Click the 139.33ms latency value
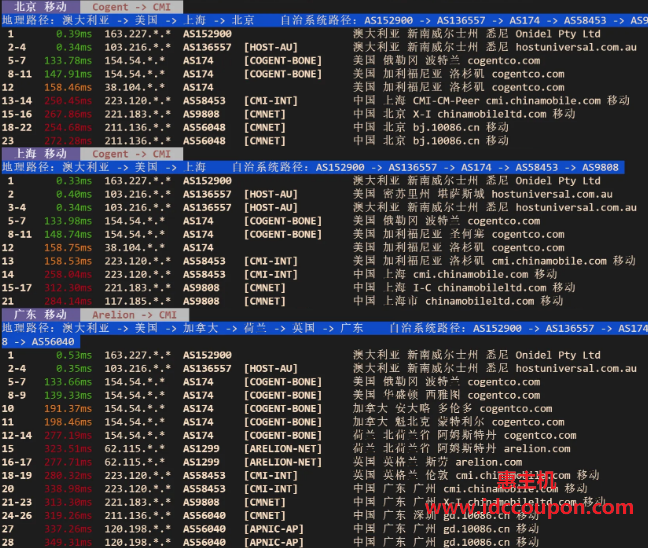Screen dimensions: 648x548 click(68, 395)
